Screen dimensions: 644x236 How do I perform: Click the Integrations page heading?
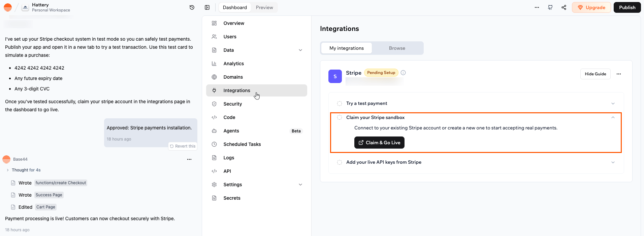(x=340, y=29)
